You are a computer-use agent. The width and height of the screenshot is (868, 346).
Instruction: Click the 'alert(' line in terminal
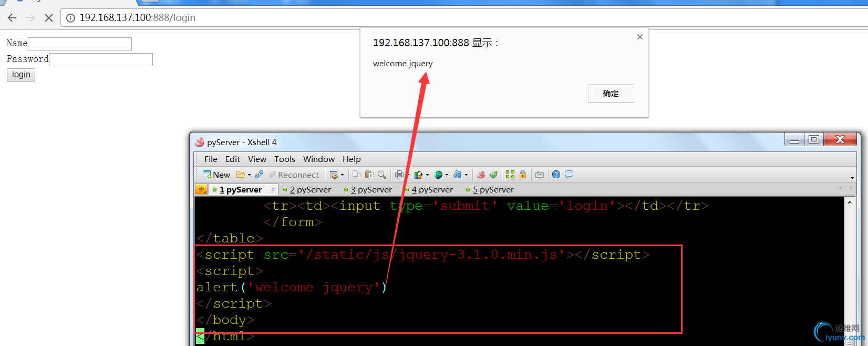pyautogui.click(x=292, y=288)
